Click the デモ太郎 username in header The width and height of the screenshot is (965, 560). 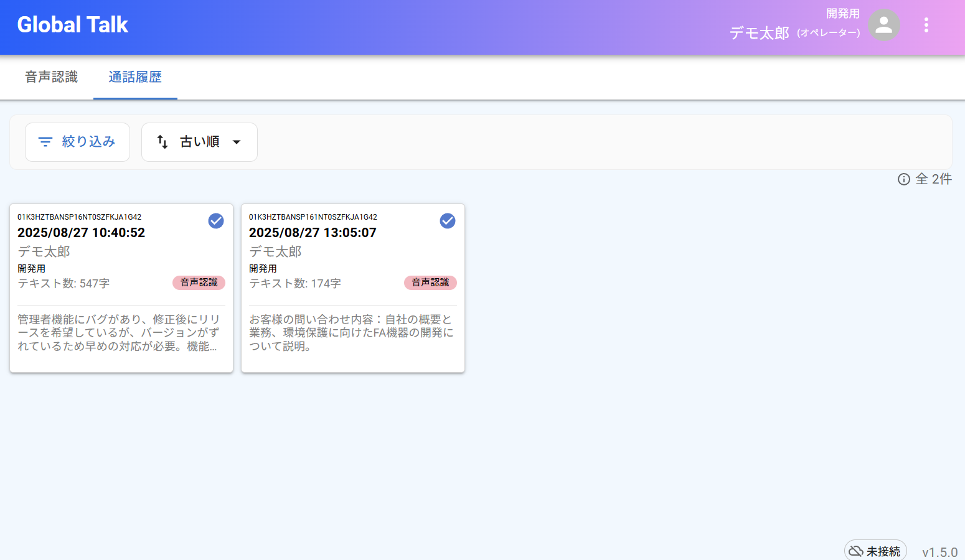tap(759, 33)
